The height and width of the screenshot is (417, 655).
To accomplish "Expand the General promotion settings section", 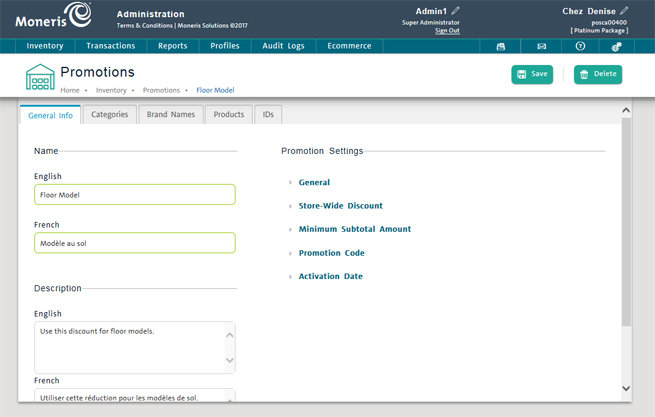I will (314, 183).
